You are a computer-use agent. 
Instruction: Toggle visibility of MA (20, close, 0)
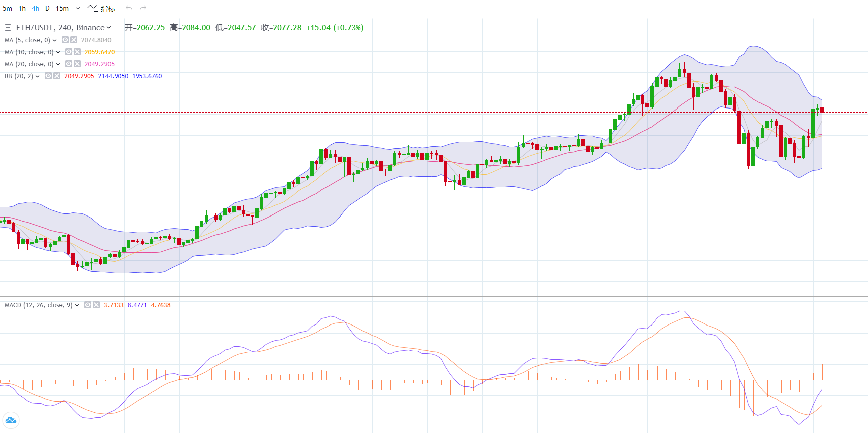click(69, 64)
